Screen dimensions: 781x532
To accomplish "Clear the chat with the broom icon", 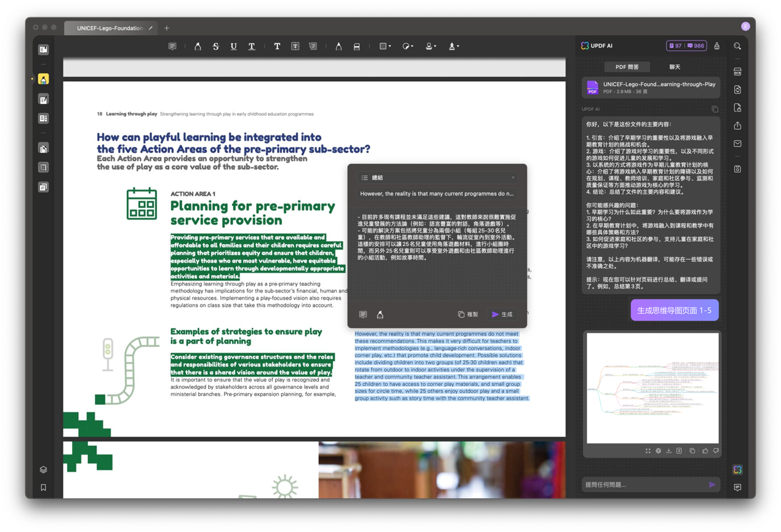I will 717,46.
